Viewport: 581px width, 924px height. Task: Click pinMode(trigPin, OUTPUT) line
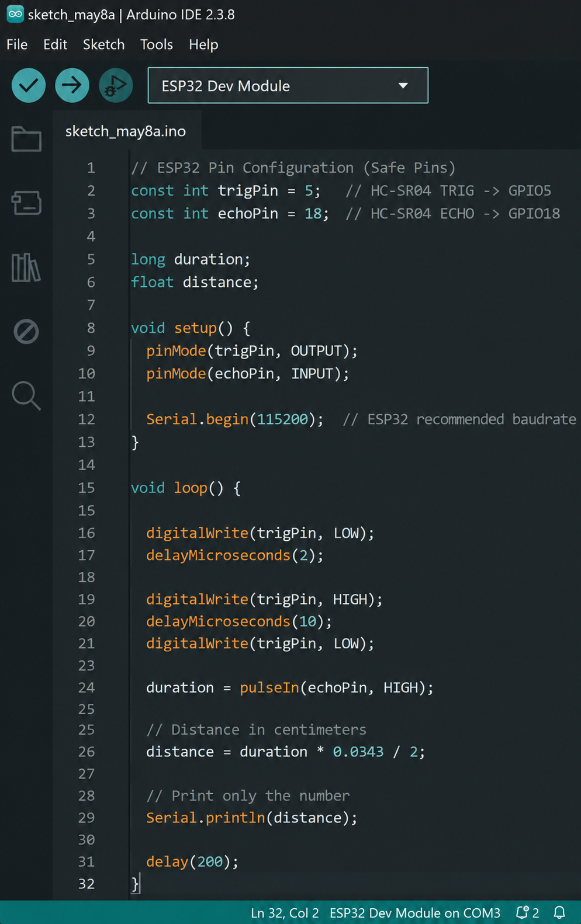point(252,350)
